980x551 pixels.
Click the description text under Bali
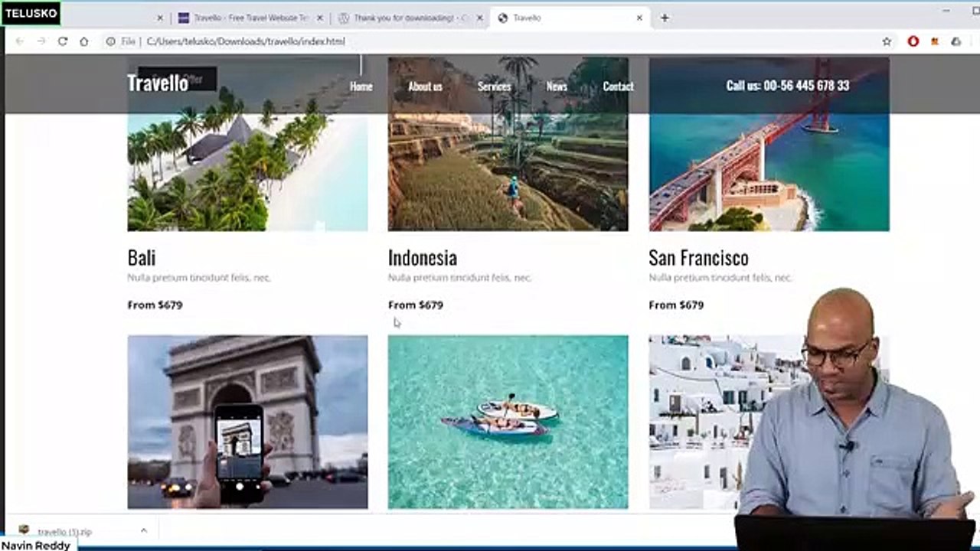coord(199,278)
